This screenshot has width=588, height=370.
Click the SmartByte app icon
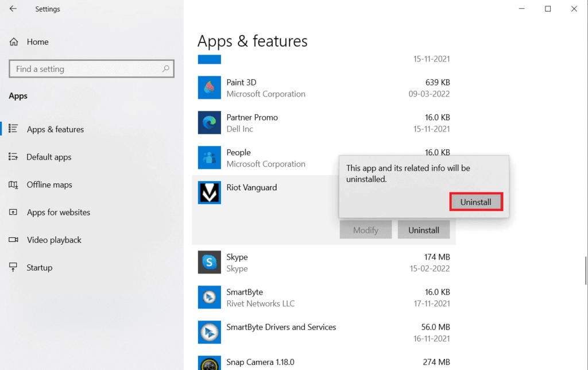pos(209,297)
